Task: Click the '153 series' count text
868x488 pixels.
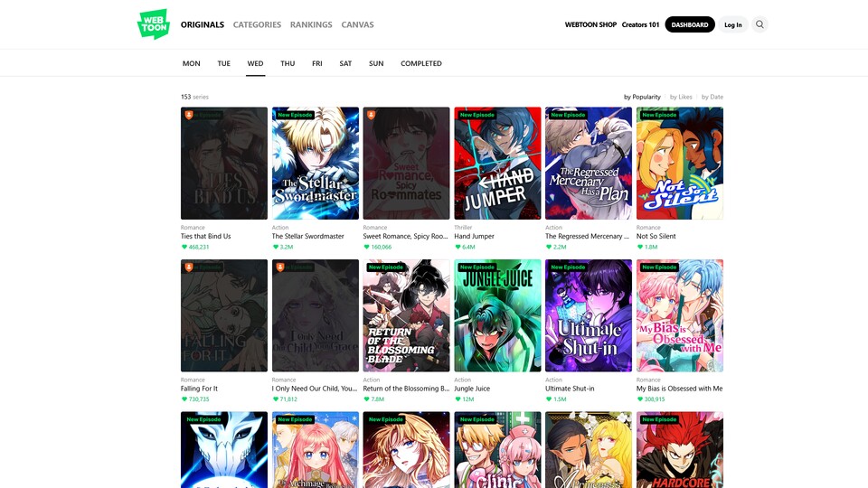Action: click(x=194, y=97)
